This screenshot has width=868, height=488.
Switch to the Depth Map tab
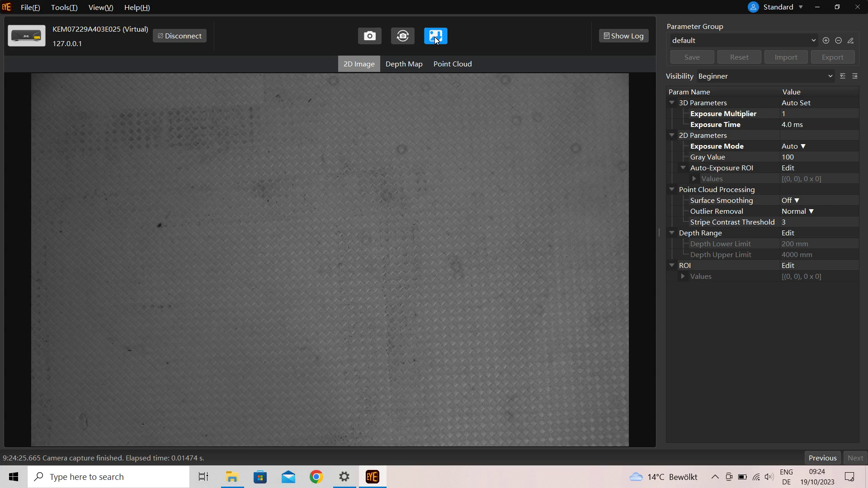pos(404,64)
